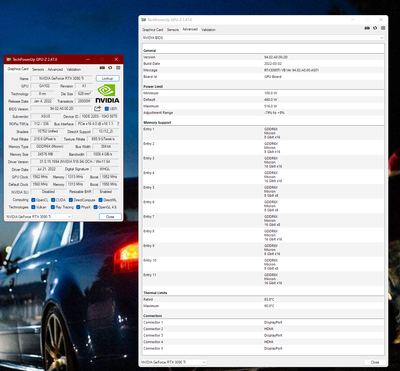The width and height of the screenshot is (400, 371).
Task: Click the camera screenshot icon in the large Advanced window
Action: coord(367,28)
